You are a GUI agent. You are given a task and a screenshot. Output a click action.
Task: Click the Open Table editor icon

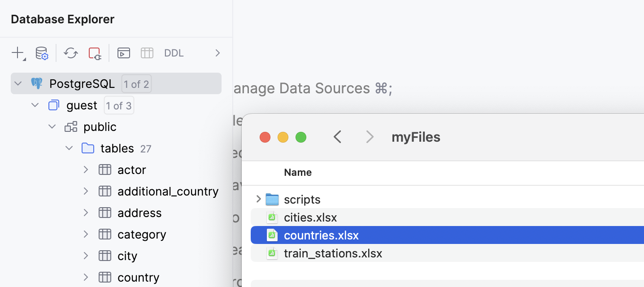[147, 53]
